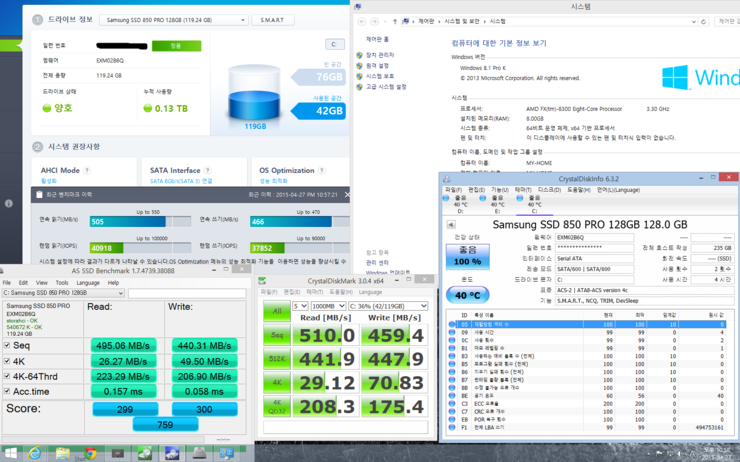Toggle the 4K checkbox in AS SSD

[x=7, y=361]
